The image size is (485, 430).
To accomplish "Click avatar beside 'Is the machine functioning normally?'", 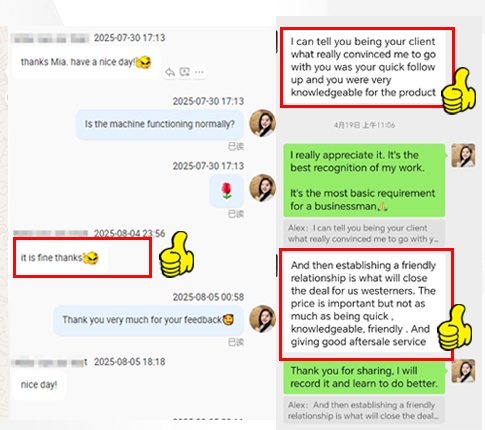I will pyautogui.click(x=263, y=123).
